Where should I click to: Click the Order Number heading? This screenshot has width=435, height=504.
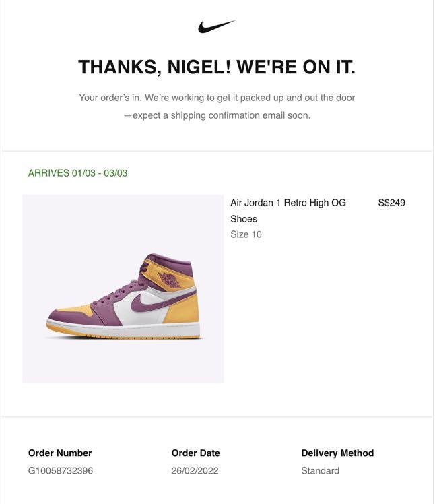60,453
